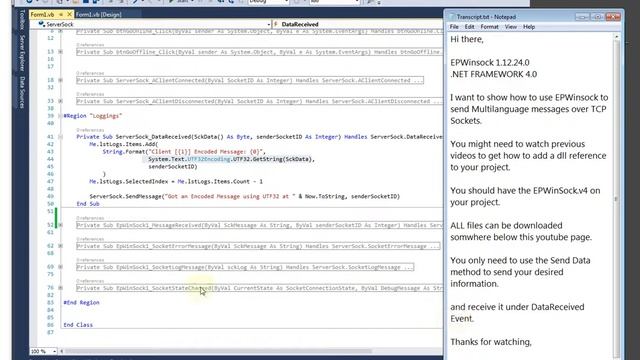Image resolution: width=640 pixels, height=360 pixels.
Task: Click "Hi there," in Notepad
Action: 467,39
